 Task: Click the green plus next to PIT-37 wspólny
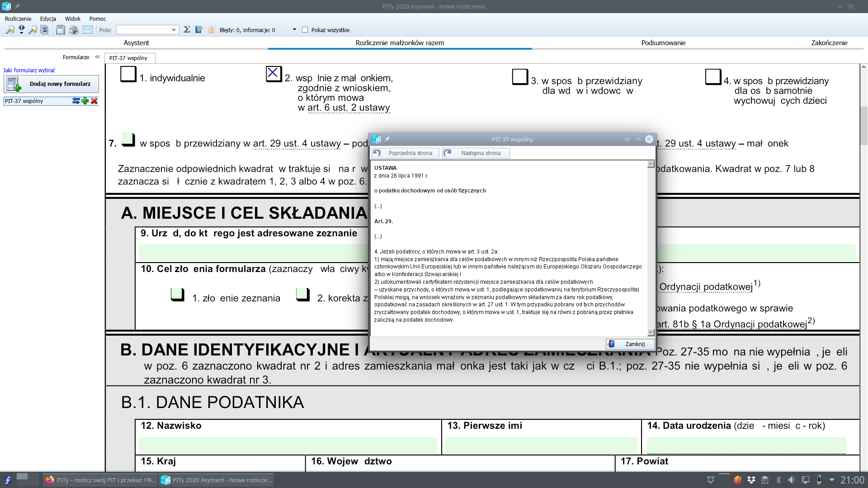click(x=85, y=101)
